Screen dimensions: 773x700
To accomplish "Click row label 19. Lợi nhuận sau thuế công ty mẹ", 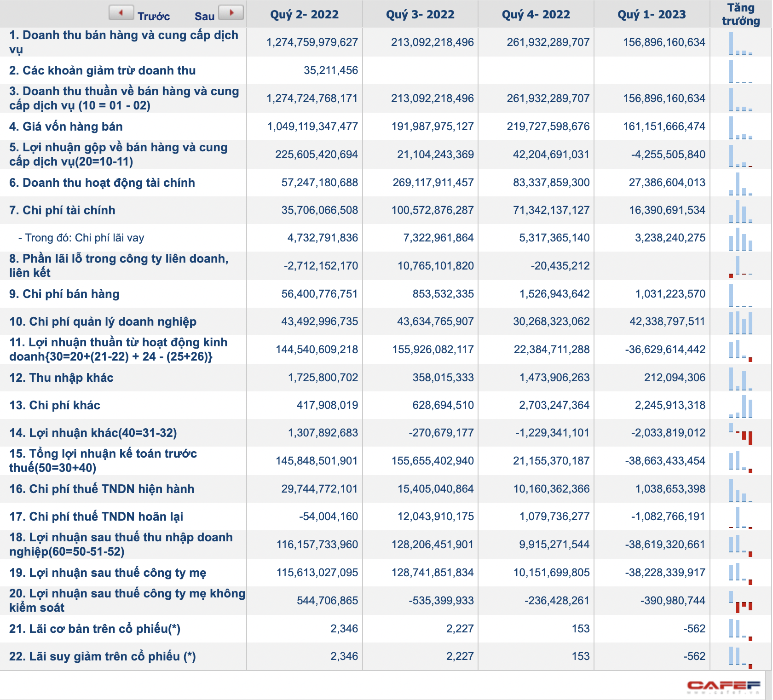I will (108, 573).
